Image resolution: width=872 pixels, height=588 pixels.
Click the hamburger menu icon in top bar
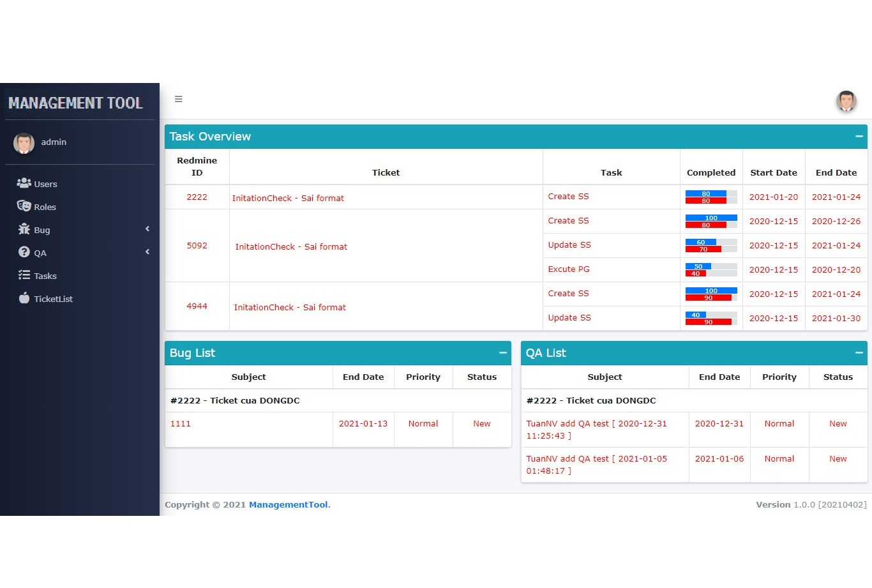[x=179, y=99]
